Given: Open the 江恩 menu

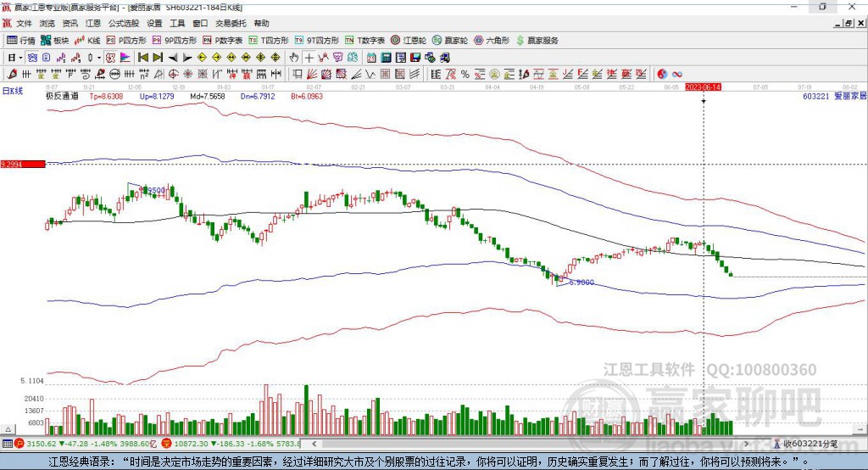Looking at the screenshot, I should point(93,23).
